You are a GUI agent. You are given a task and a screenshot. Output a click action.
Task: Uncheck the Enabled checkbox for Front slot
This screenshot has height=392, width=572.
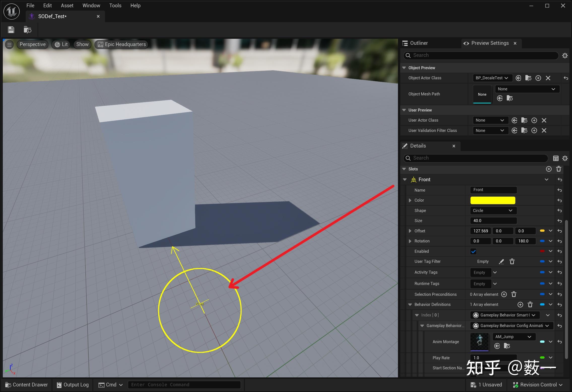point(474,251)
